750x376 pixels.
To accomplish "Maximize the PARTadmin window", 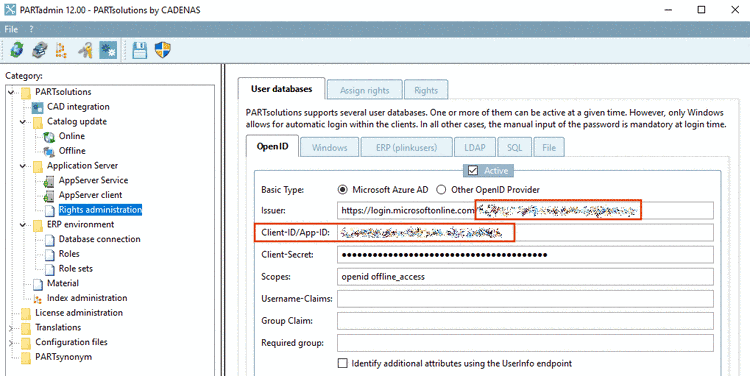I will (701, 10).
